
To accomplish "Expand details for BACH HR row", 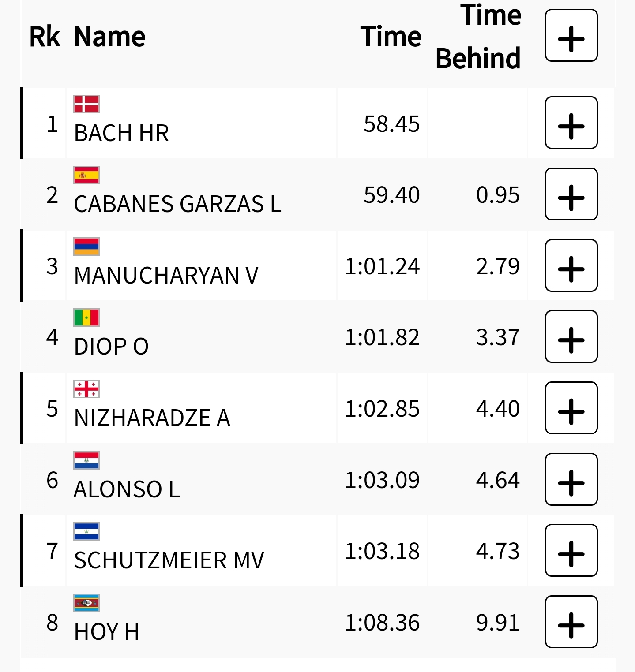I will 571,123.
